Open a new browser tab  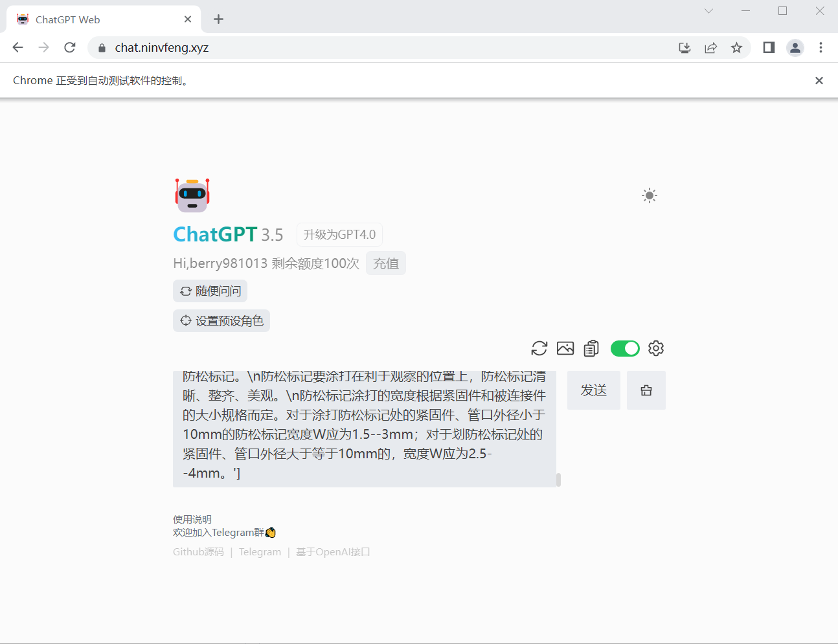218,19
